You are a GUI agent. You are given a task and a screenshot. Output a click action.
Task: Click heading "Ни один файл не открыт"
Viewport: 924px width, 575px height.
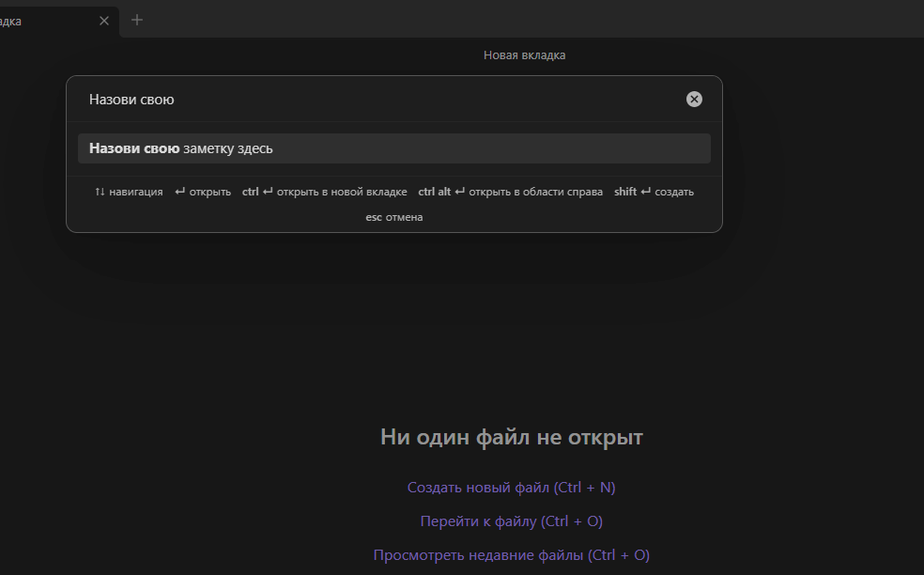click(x=512, y=437)
